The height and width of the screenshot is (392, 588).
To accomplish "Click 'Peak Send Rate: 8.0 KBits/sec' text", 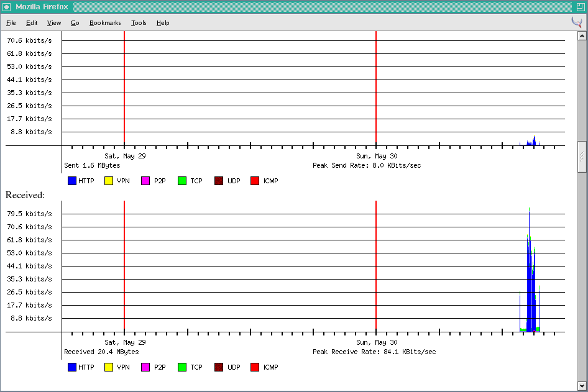I will (x=367, y=165).
